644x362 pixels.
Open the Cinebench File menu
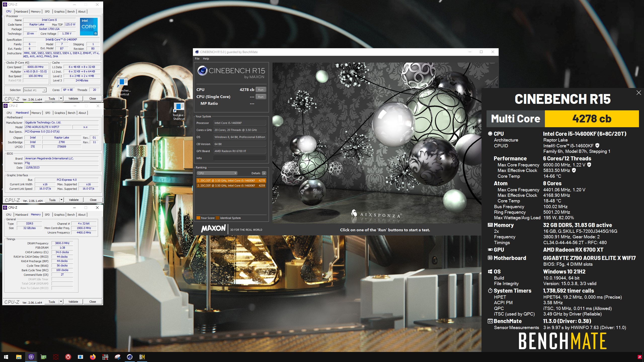[197, 59]
